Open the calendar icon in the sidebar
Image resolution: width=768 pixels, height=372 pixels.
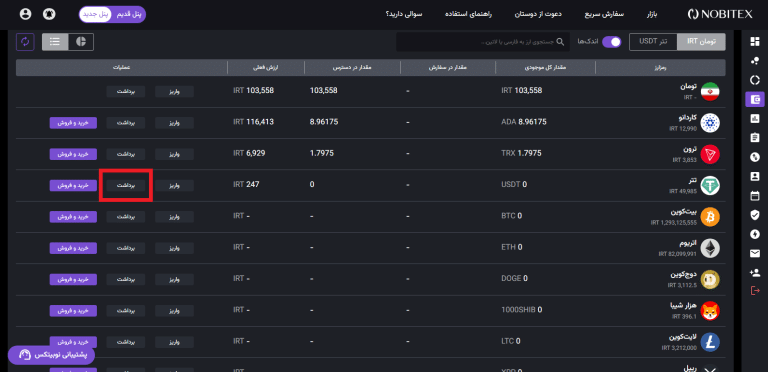click(x=754, y=195)
